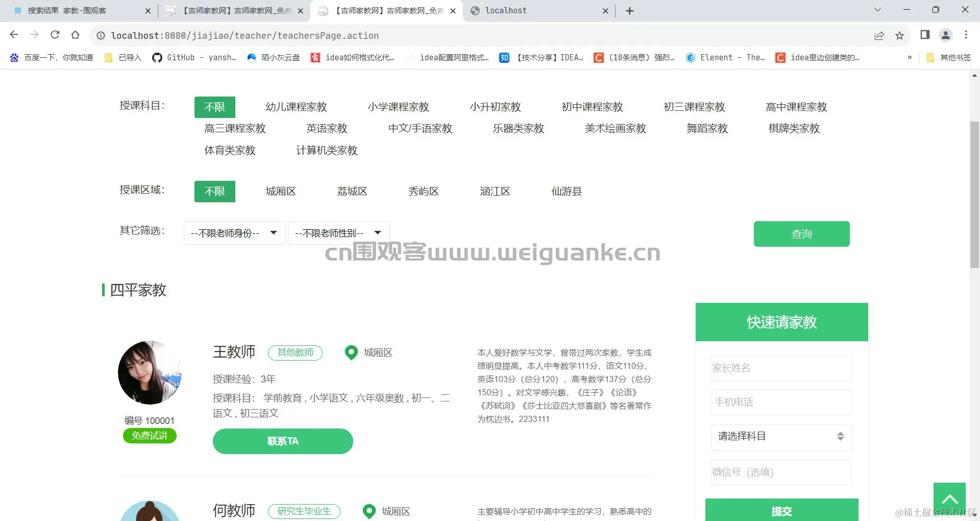
Task: Click the browser forward arrow
Action: coord(35,35)
